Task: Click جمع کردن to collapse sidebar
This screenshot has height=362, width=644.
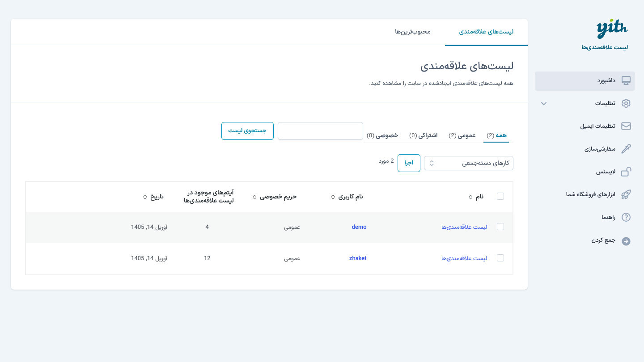Action: 585,240
